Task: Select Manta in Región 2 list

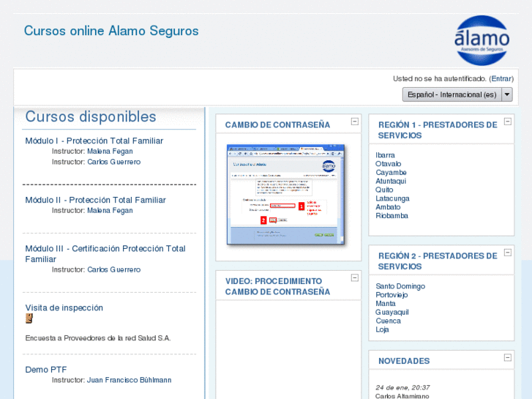Action: pyautogui.click(x=386, y=304)
